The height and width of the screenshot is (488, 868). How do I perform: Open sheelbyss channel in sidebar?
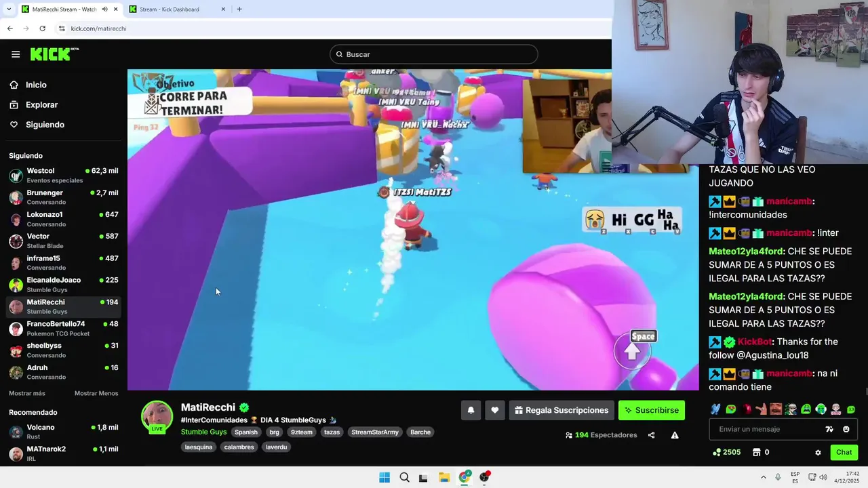coord(64,350)
